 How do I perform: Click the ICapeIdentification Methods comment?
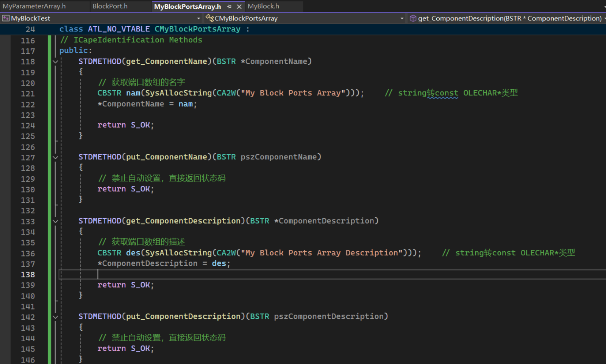tap(131, 40)
